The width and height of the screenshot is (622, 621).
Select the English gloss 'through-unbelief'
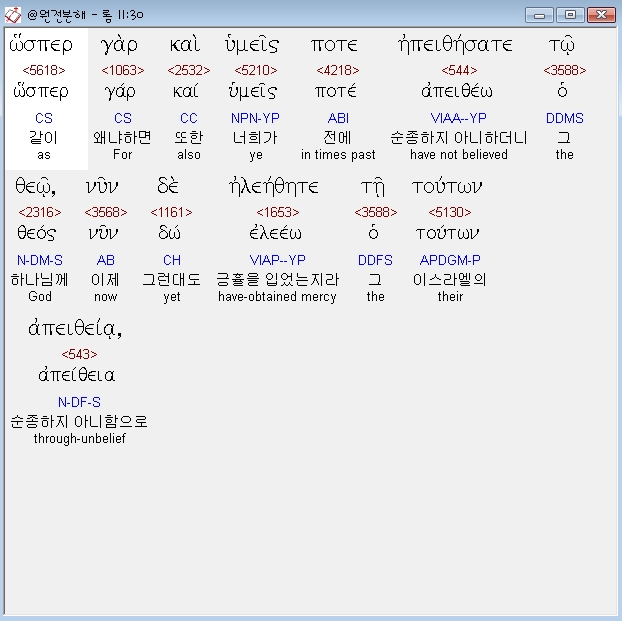tap(79, 438)
